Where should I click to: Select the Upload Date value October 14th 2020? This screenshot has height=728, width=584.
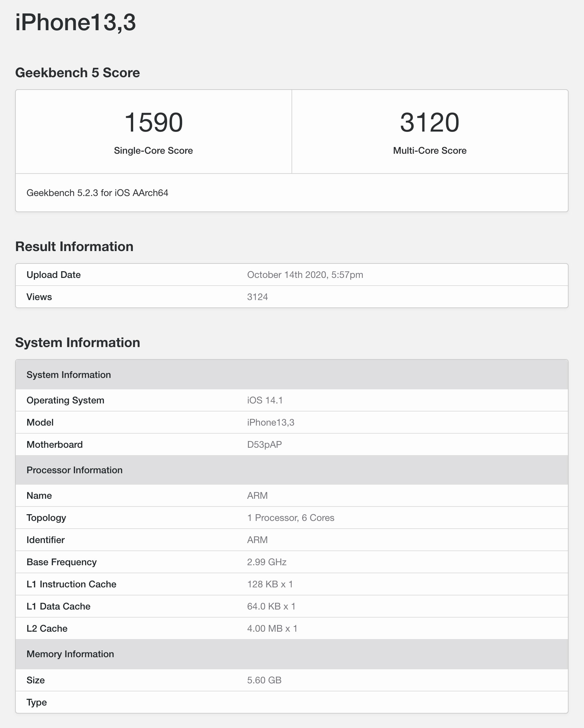(305, 275)
